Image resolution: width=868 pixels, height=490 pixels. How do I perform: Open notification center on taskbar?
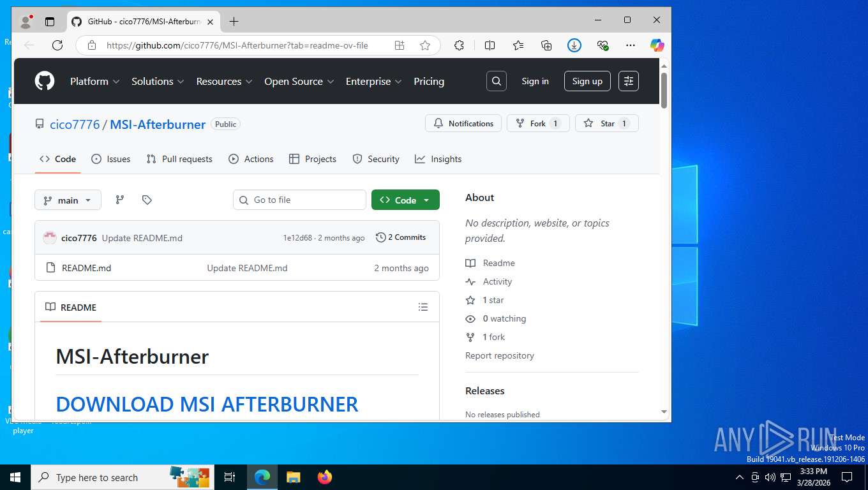[x=847, y=477]
